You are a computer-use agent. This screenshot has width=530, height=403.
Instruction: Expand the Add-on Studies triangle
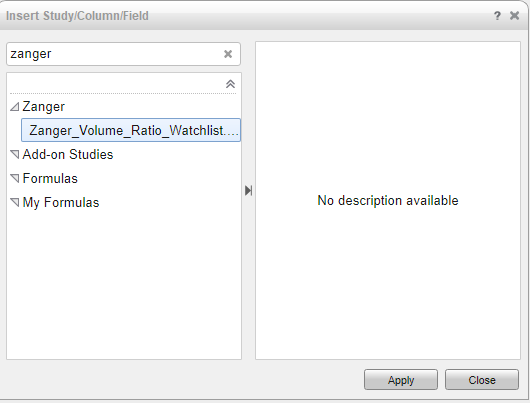15,155
